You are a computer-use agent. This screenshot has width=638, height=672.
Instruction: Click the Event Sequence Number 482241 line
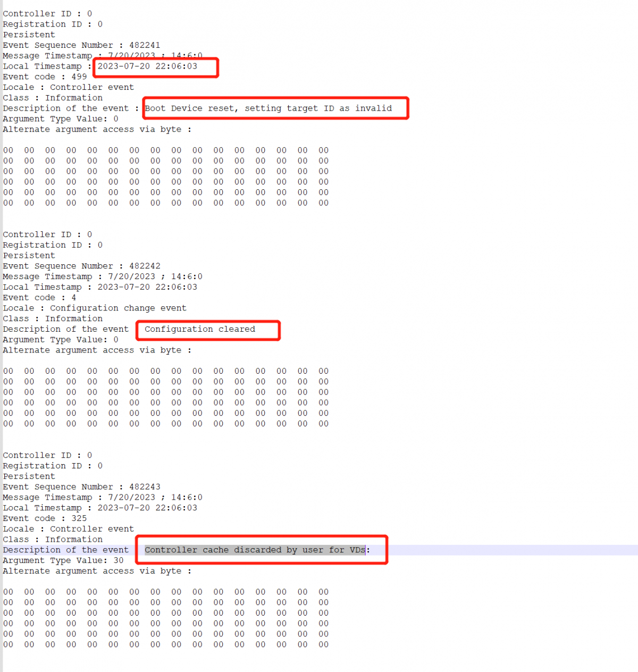81,45
